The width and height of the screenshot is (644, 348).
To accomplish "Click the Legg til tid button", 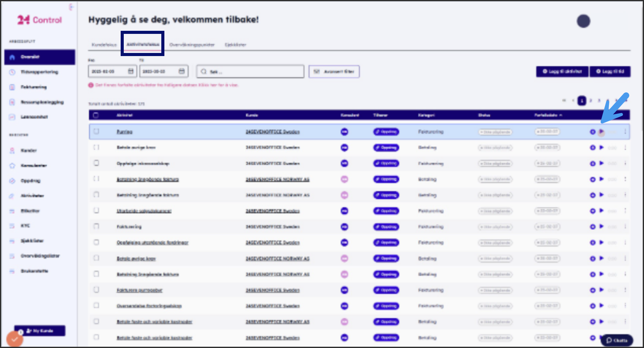I will [610, 71].
